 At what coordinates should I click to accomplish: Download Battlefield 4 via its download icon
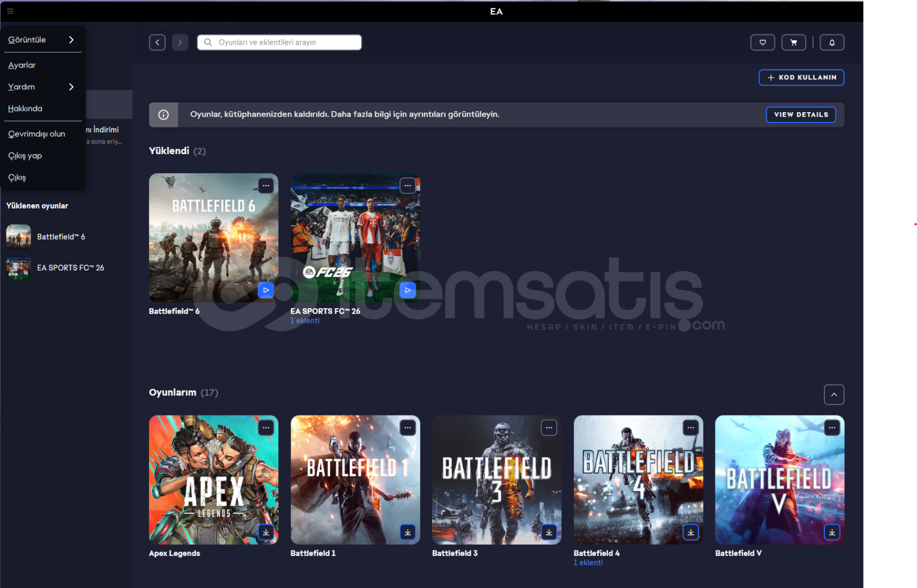pyautogui.click(x=691, y=532)
